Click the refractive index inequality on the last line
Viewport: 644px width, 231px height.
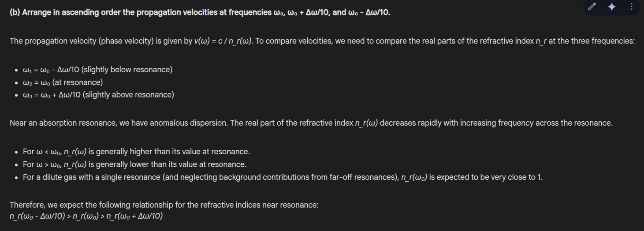pos(86,216)
